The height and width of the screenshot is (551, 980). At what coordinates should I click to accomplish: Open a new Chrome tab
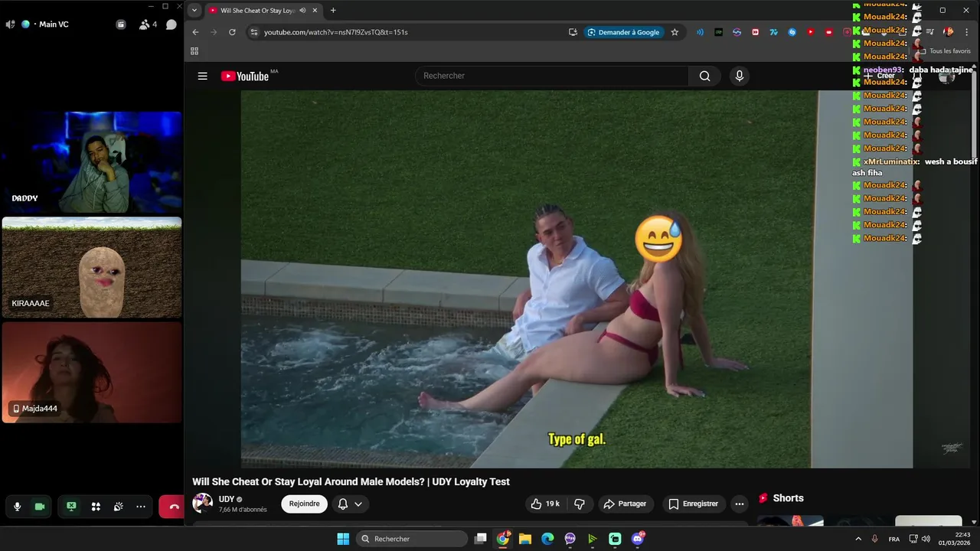click(333, 11)
